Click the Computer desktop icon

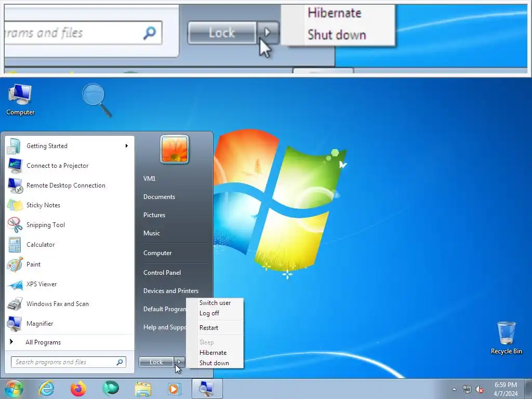[x=20, y=100]
